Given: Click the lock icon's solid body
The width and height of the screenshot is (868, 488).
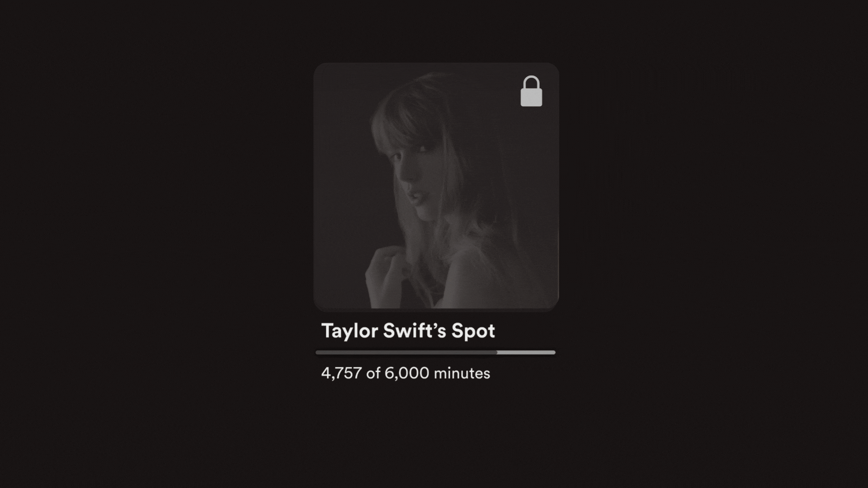Looking at the screenshot, I should [x=531, y=99].
